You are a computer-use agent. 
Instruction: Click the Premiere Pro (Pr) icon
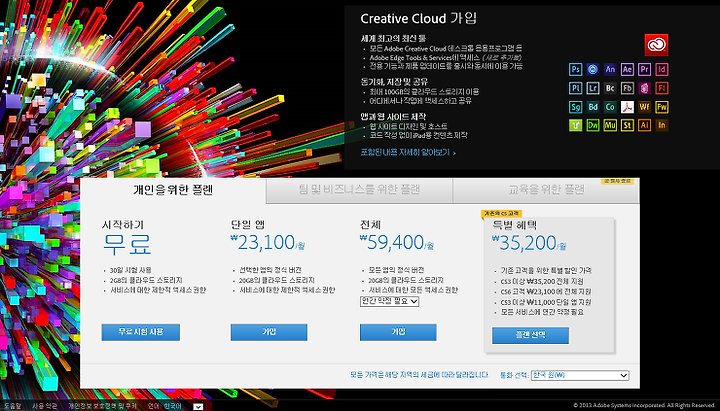click(x=644, y=69)
